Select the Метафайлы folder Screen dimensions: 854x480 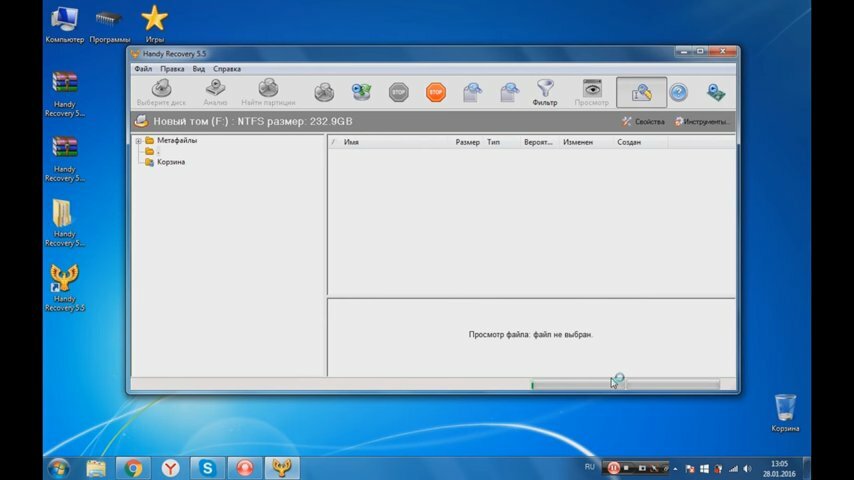click(x=171, y=141)
